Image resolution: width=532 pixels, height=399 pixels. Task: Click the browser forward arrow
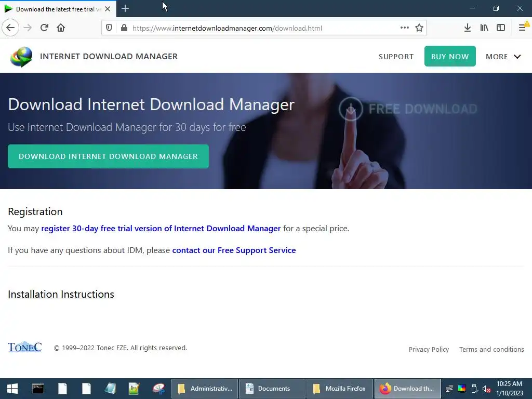pos(28,28)
